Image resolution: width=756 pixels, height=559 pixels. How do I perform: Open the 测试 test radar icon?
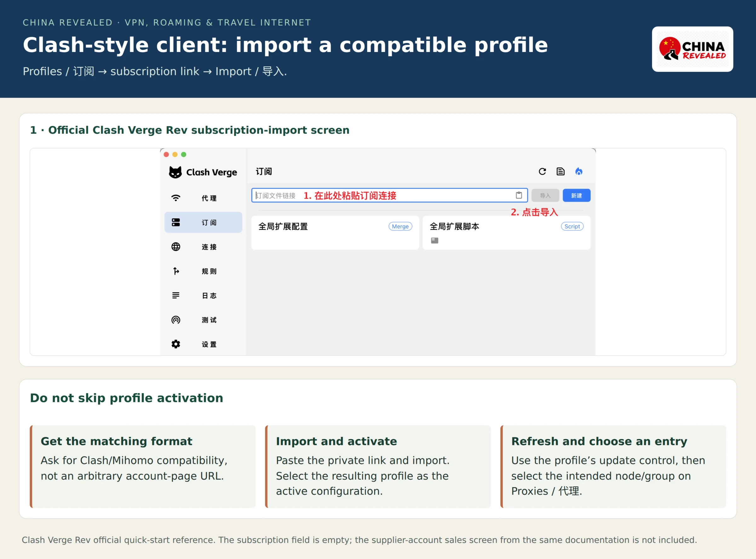click(x=176, y=320)
